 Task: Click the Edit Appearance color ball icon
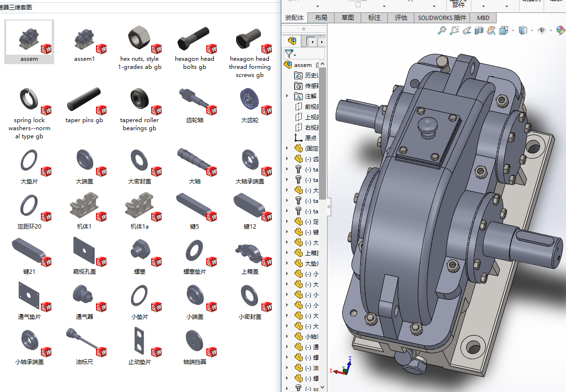point(560,30)
